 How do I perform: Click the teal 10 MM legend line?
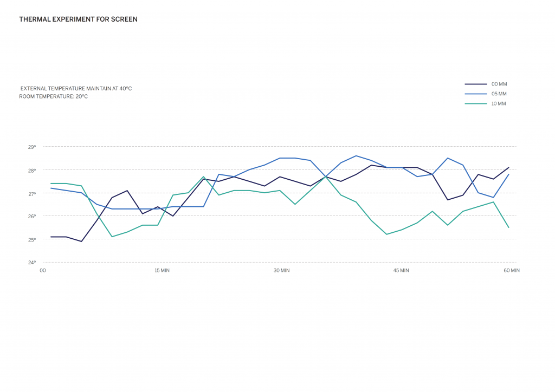[476, 103]
